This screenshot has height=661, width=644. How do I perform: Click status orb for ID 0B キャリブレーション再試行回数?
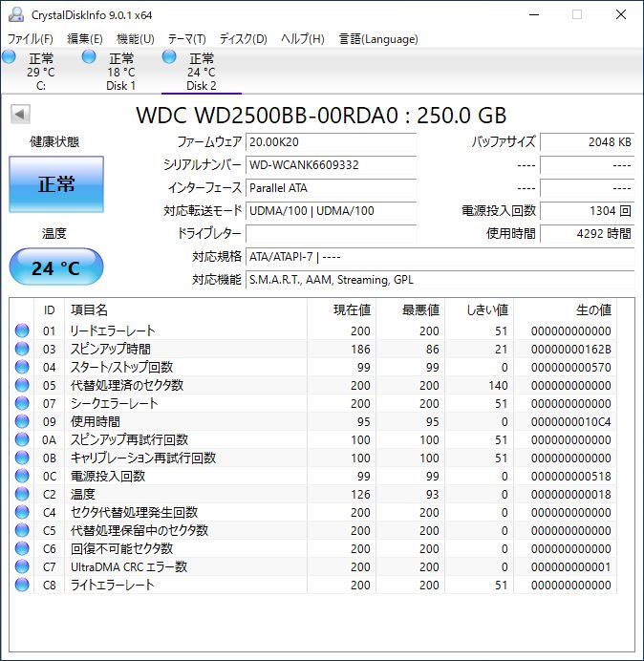pyautogui.click(x=22, y=458)
